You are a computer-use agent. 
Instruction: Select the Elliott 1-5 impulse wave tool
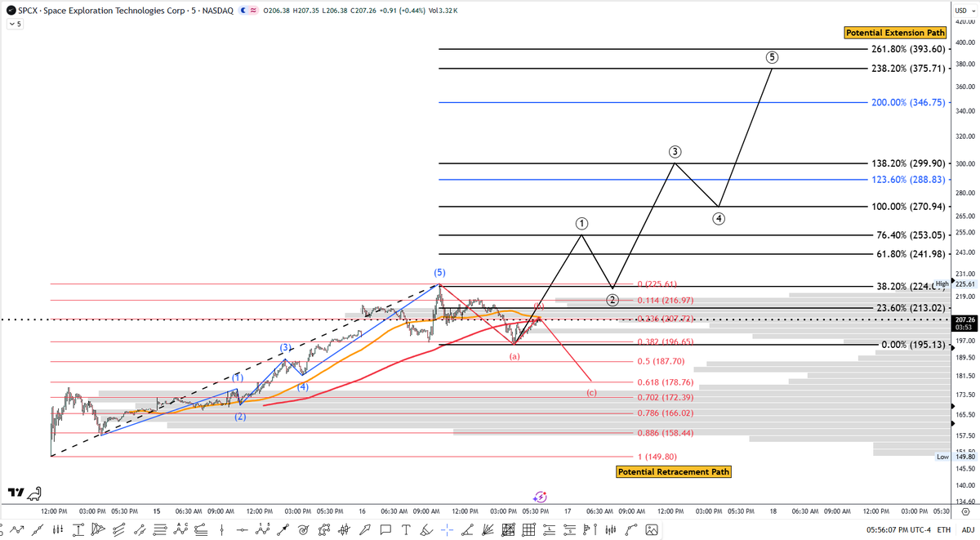click(x=262, y=529)
